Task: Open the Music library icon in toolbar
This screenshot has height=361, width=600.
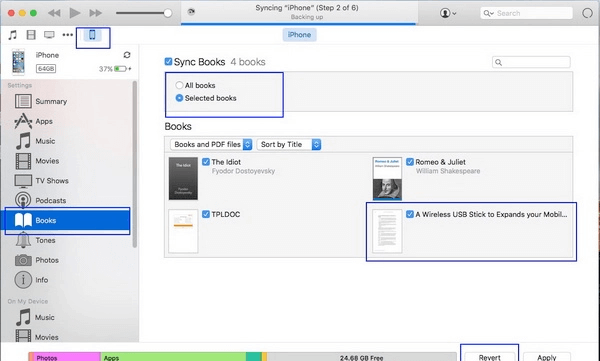Action: [13, 35]
